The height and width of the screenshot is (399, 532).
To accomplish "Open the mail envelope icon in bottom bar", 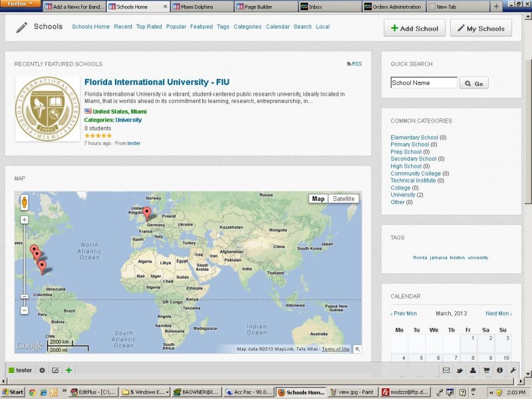I will [x=446, y=370].
